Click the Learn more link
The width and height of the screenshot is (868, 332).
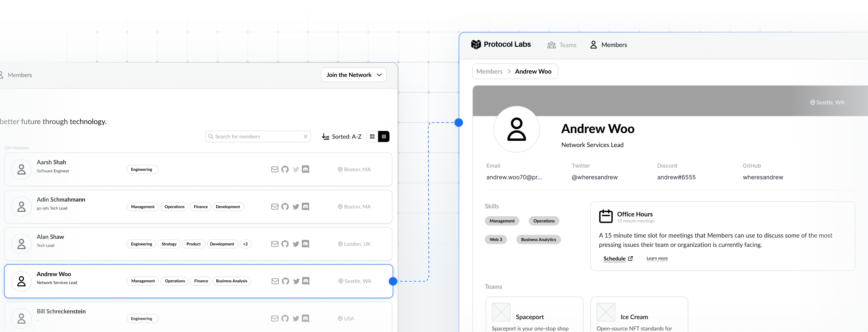[x=657, y=258]
